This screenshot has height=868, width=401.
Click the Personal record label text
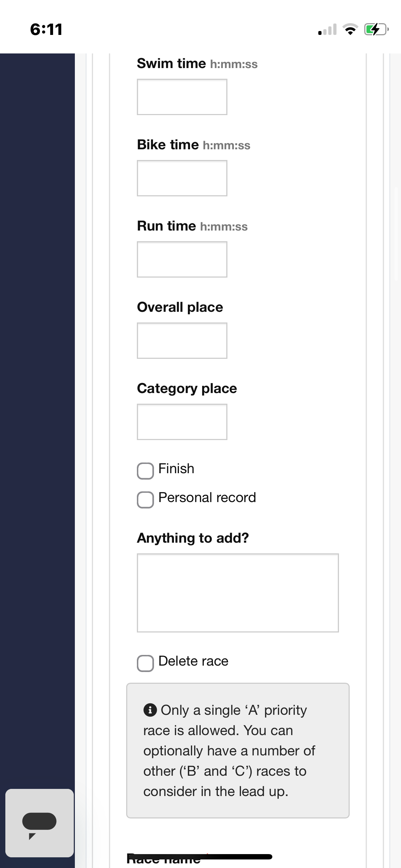coord(207,497)
